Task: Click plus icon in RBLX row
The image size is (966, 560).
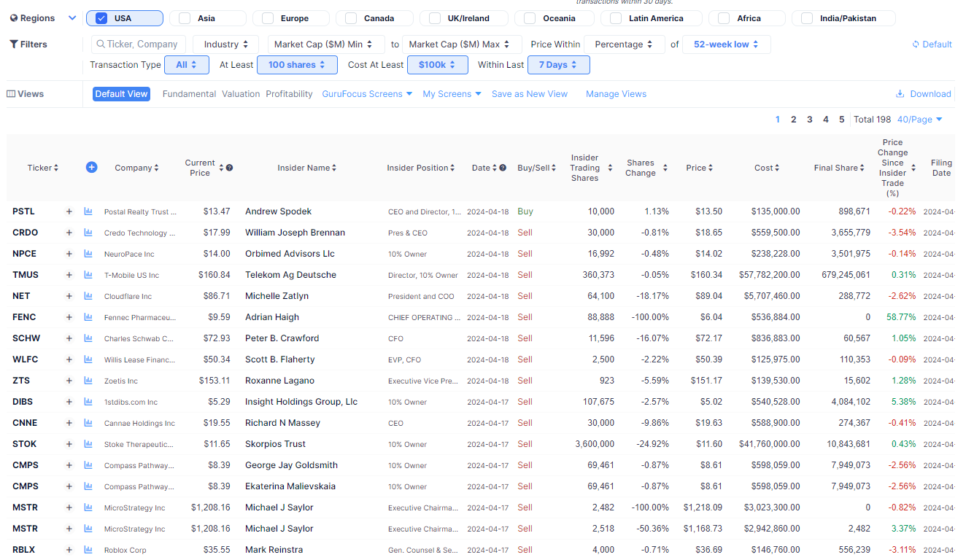Action: (x=69, y=550)
